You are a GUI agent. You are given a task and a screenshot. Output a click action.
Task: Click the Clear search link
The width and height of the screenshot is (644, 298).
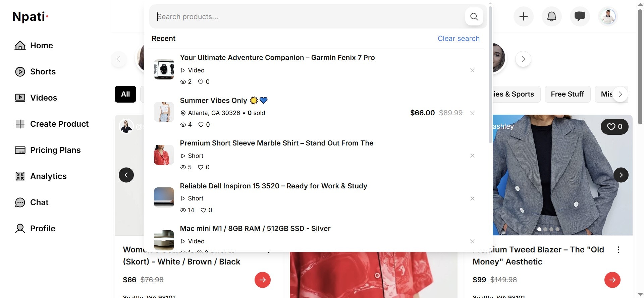(459, 38)
